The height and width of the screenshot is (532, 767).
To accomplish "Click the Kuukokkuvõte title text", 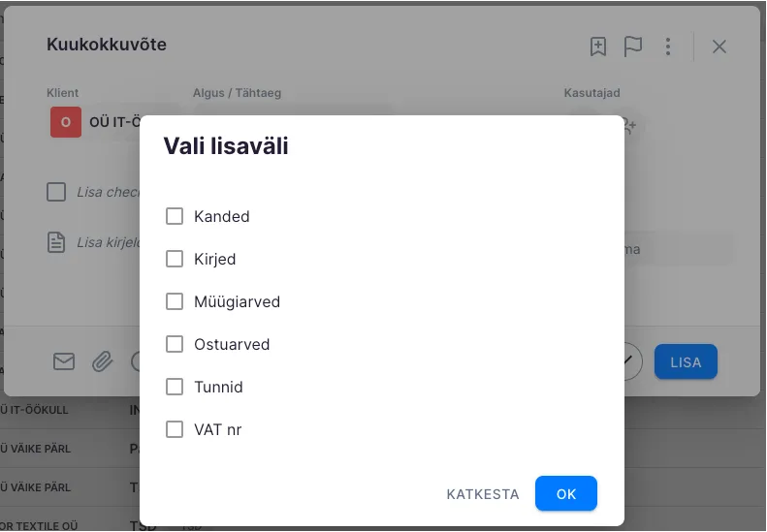I will coord(107,45).
